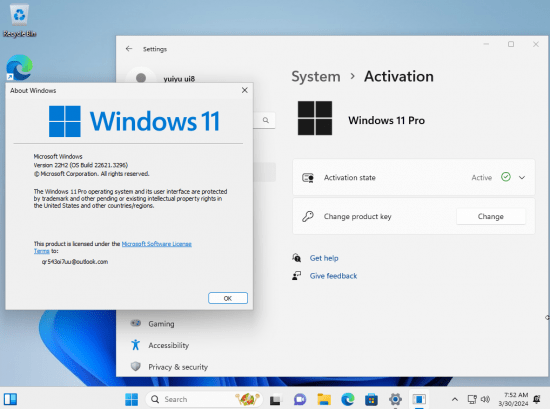
Task: Click the email address qr543oi7uu@outlook.com
Action: click(x=75, y=262)
